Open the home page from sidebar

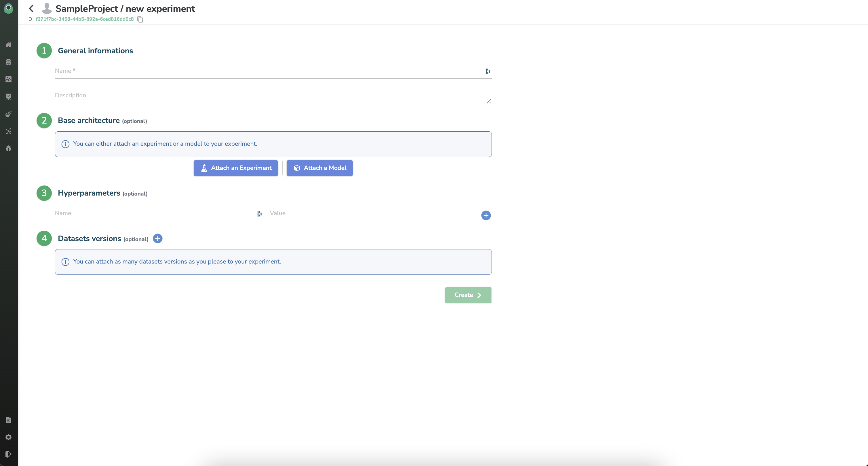pyautogui.click(x=8, y=45)
